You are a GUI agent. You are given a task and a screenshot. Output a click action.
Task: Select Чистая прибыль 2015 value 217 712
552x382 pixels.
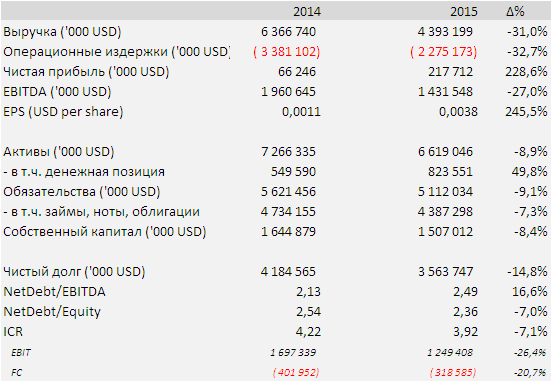(450, 72)
